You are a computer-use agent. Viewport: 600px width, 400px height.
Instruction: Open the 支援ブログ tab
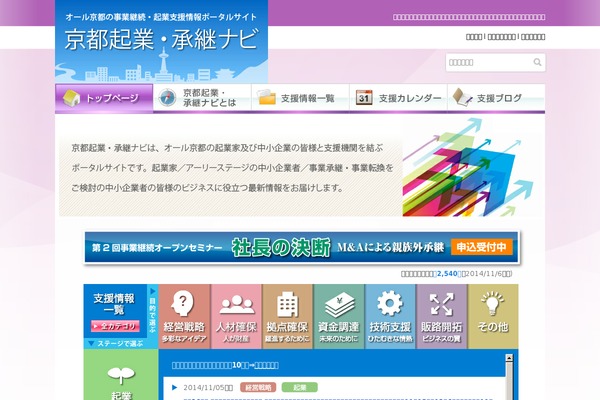click(496, 98)
